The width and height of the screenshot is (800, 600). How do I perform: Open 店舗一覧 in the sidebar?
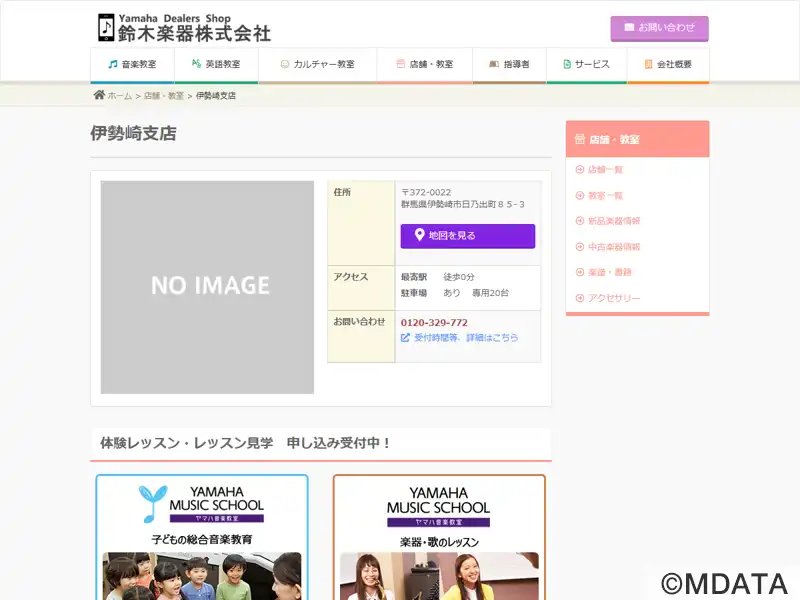click(x=605, y=170)
